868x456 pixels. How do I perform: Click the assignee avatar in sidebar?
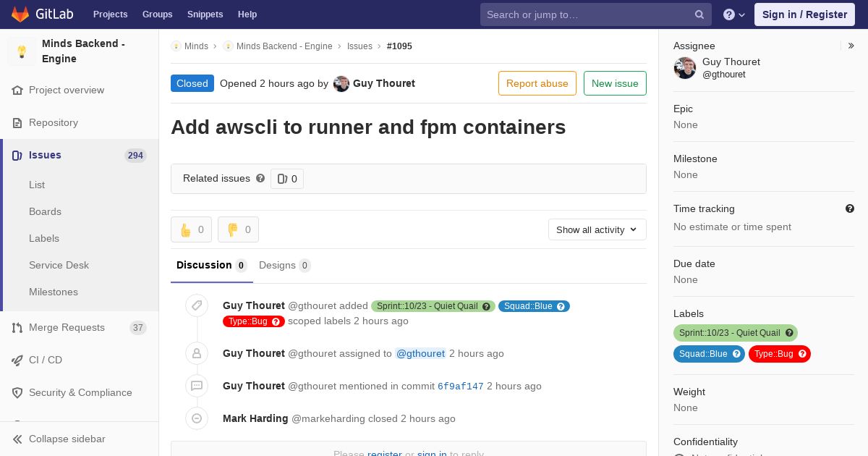(x=685, y=68)
